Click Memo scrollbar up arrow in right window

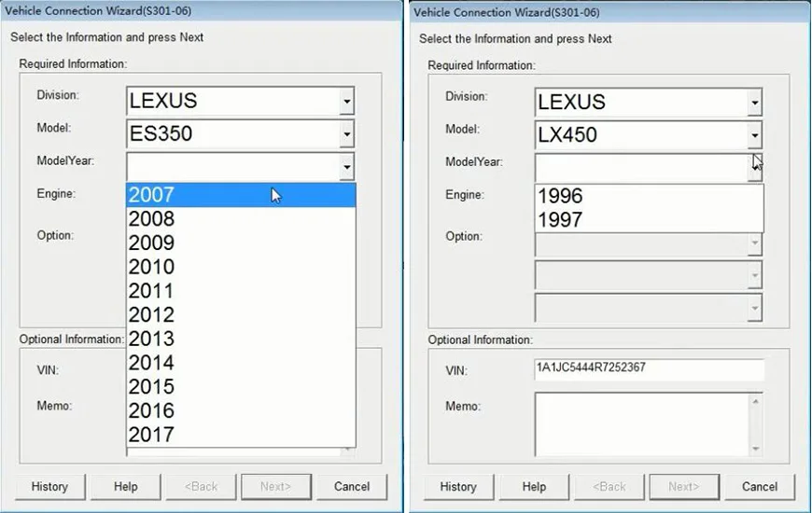(x=756, y=401)
